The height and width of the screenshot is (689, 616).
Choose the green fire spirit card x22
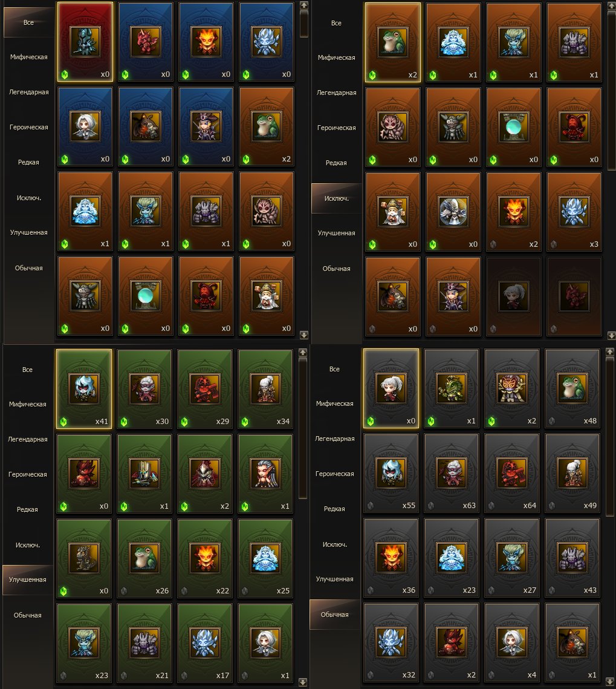[x=205, y=558]
